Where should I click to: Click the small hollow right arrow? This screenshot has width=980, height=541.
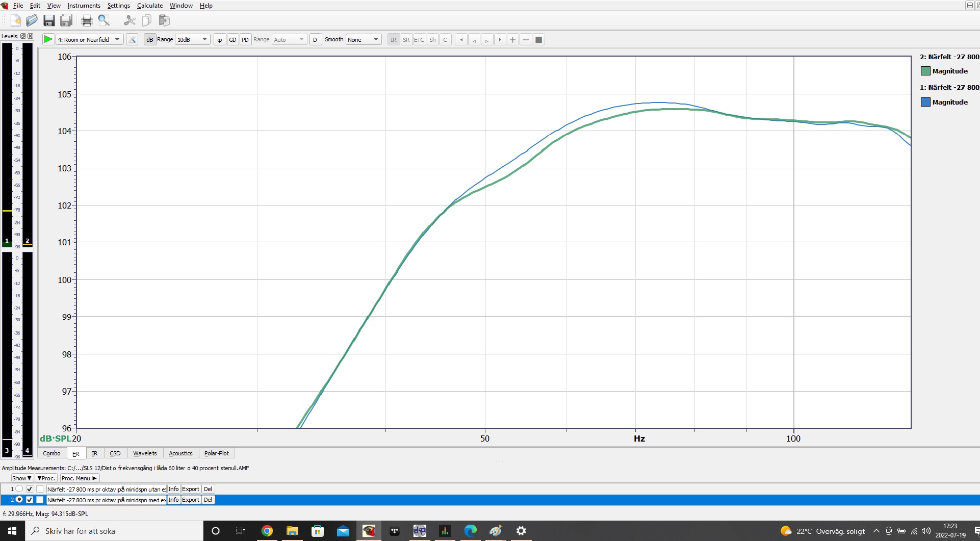pos(487,39)
